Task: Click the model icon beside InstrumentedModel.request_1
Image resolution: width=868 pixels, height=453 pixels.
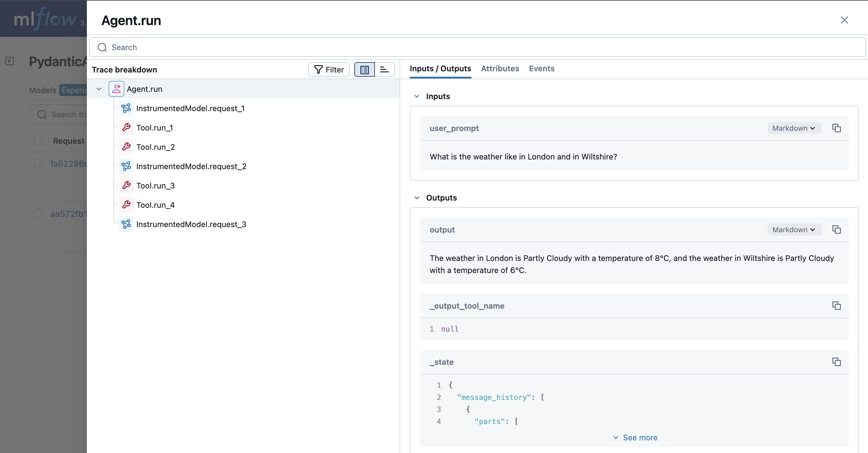Action: (126, 108)
